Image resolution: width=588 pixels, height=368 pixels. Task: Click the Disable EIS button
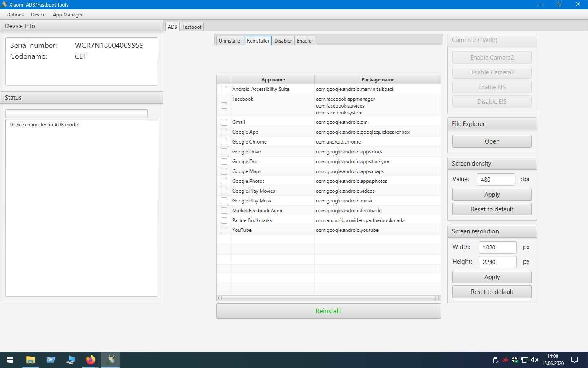492,102
